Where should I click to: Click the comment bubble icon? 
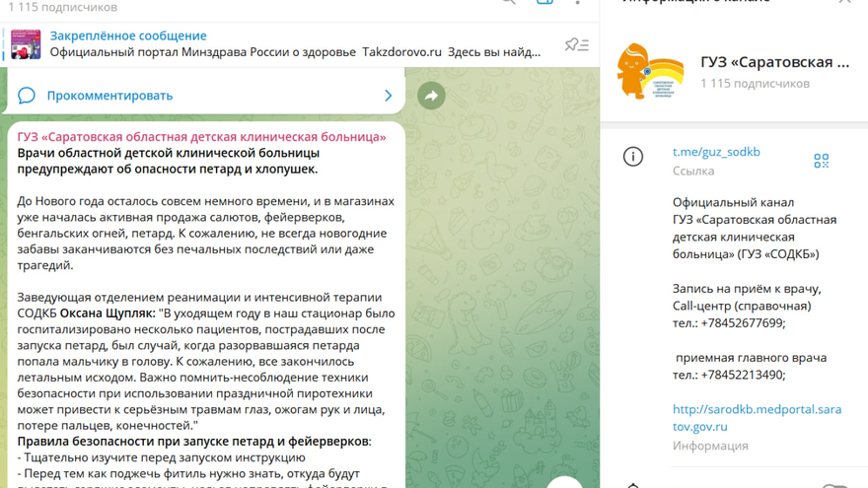[x=26, y=96]
